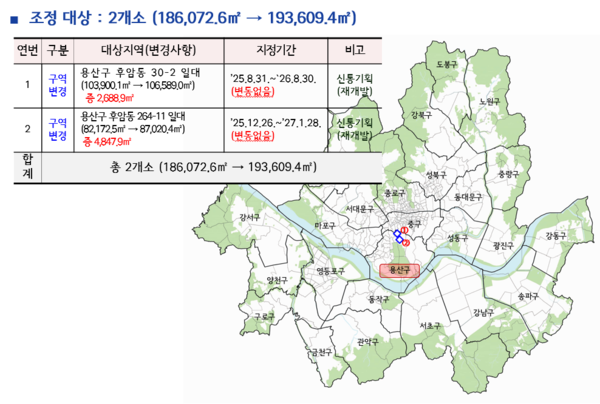The height and width of the screenshot is (404, 600).
Task: Click '(변동없음)' in the row 1 period cell
Action: pos(253,91)
